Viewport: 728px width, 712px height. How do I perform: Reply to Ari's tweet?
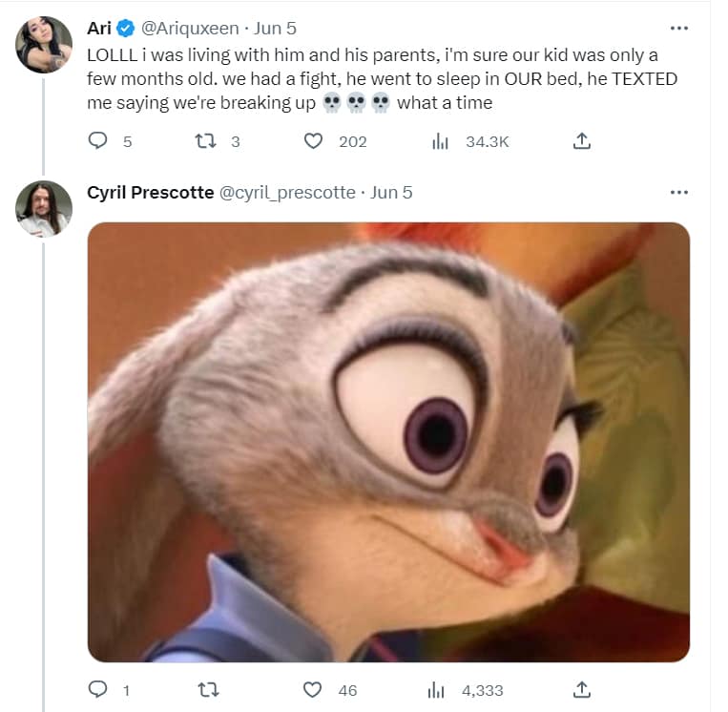coord(97,141)
